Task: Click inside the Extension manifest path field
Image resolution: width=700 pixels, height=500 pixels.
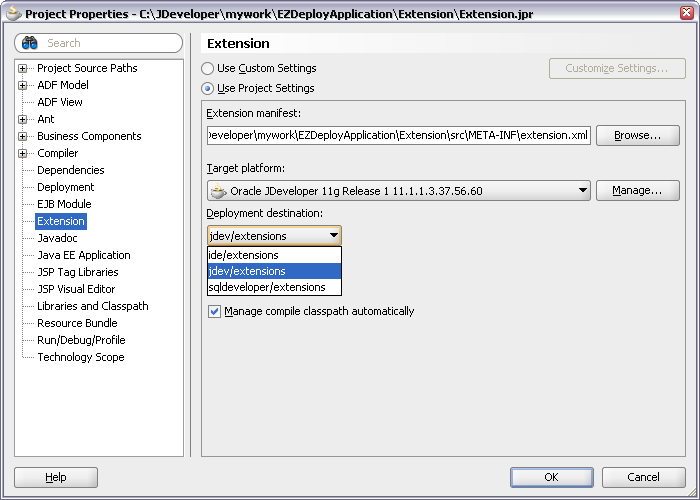Action: click(x=398, y=135)
